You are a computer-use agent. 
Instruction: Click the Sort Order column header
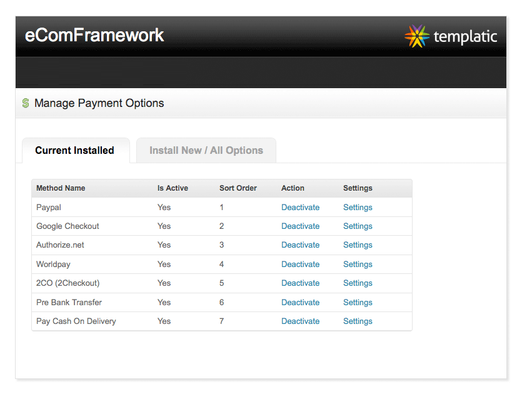(238, 188)
